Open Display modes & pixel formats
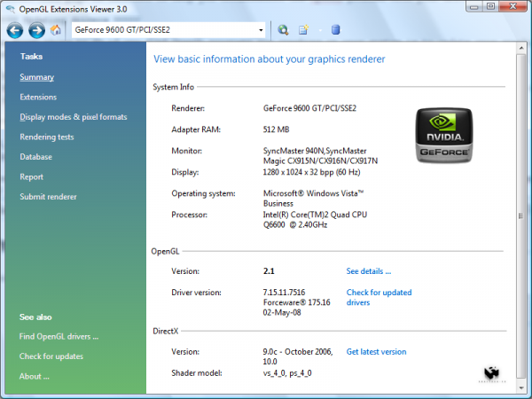The height and width of the screenshot is (399, 532). (74, 117)
